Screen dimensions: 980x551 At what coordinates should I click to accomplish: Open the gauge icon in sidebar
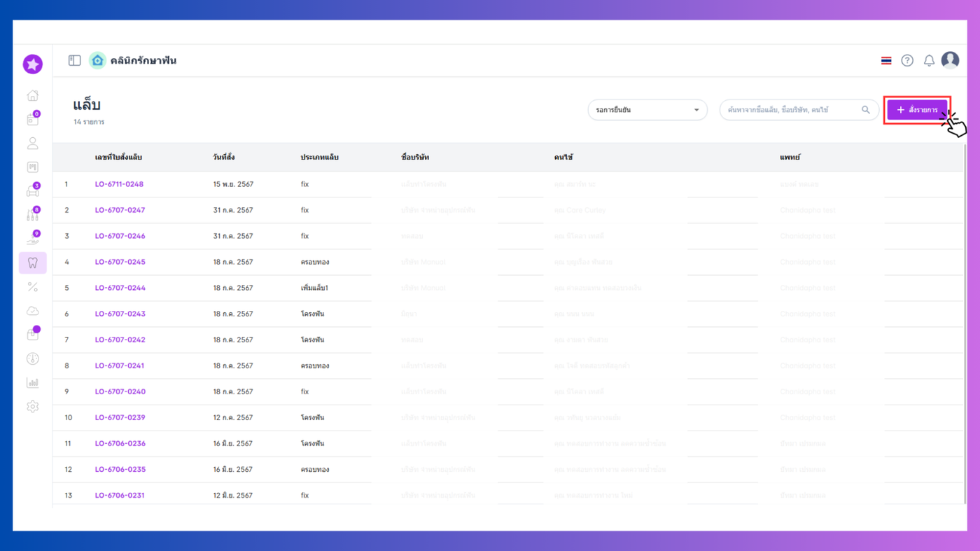[x=32, y=358]
